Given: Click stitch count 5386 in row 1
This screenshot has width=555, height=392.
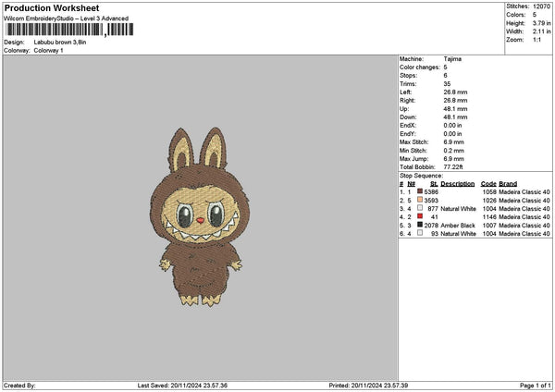Looking at the screenshot, I should 431,191.
